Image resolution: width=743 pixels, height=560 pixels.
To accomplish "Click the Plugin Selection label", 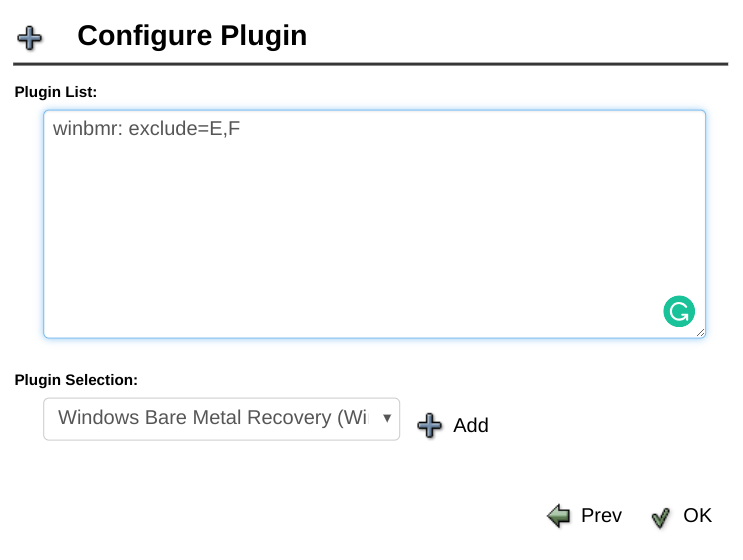I will [76, 380].
